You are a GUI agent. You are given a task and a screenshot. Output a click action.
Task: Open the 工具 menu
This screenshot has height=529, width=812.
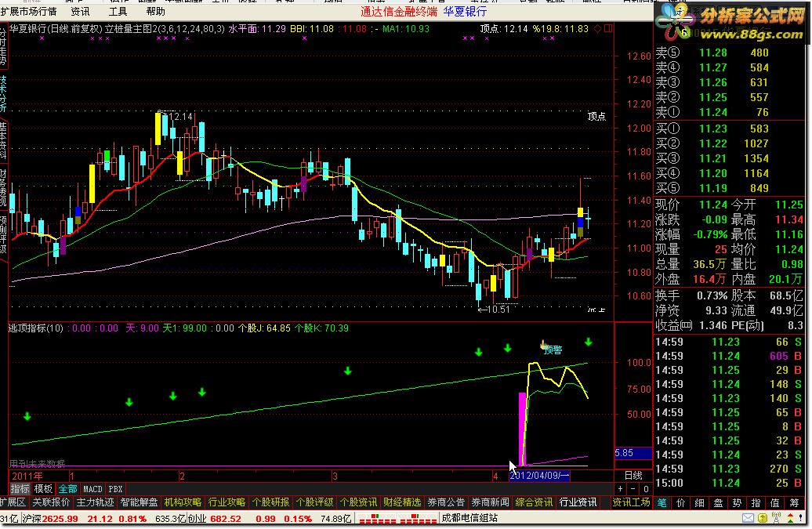pyautogui.click(x=118, y=12)
